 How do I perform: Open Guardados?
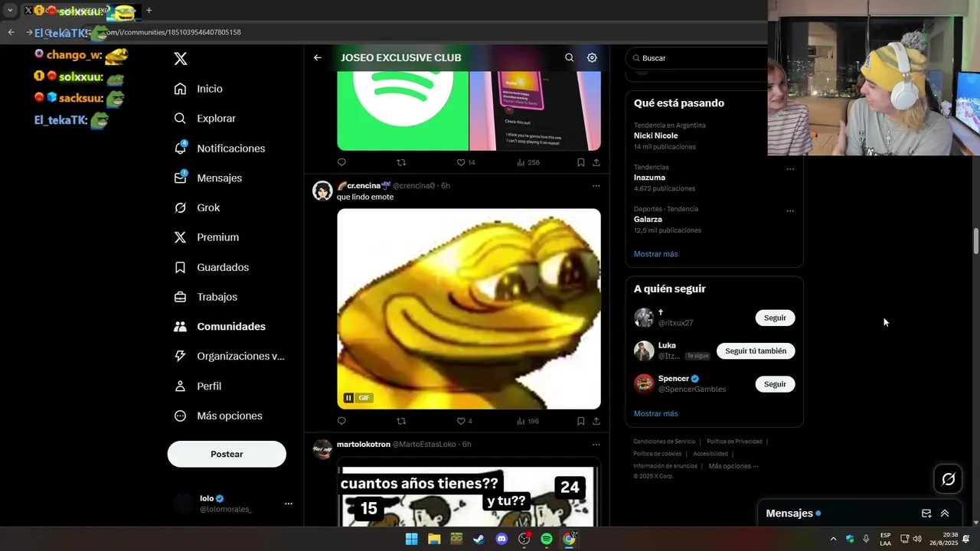click(211, 267)
